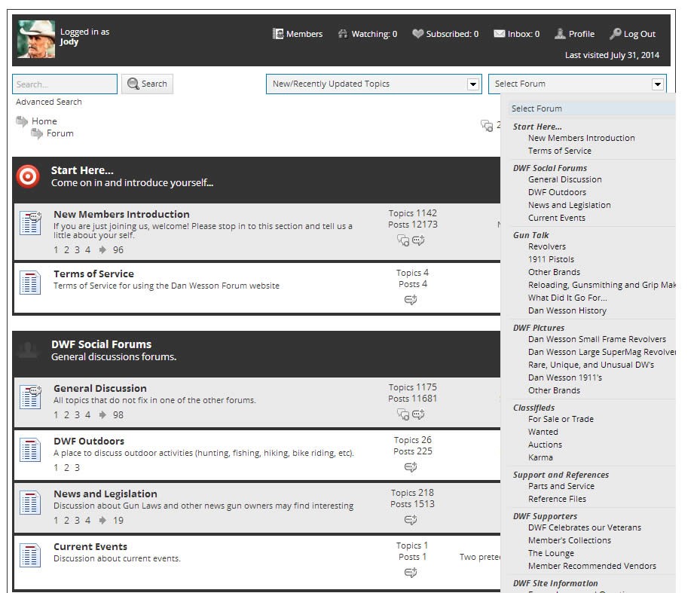This screenshot has height=593, width=700.
Task: Select Parts and Service in dropdown
Action: tap(561, 486)
